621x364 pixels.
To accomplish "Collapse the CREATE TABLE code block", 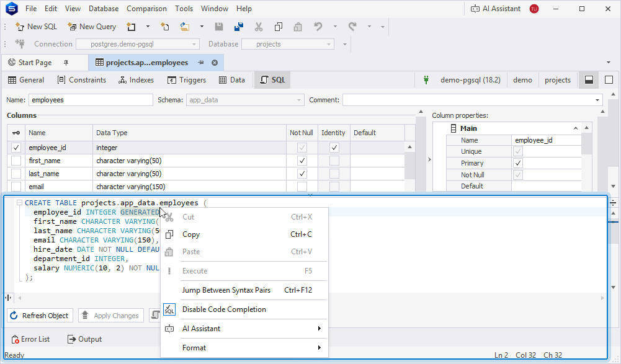I will click(x=19, y=203).
